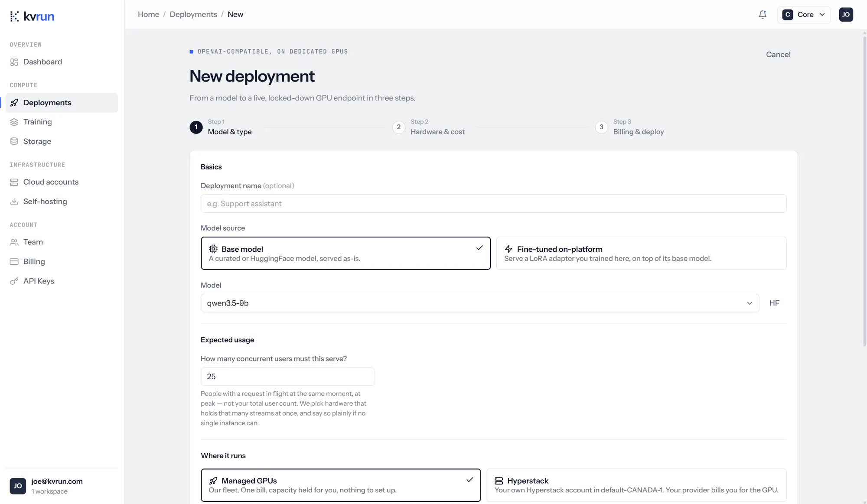Cancel the new deployment

778,55
